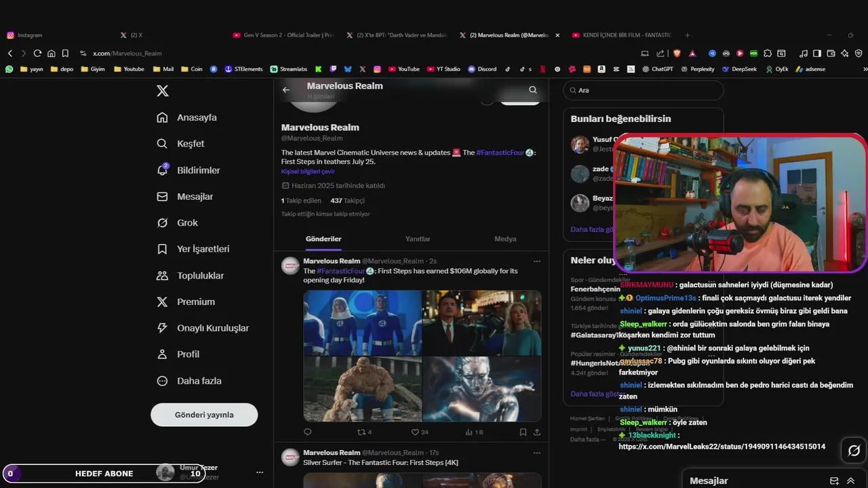The height and width of the screenshot is (488, 868).
Task: Bookmark the $106M opening day post
Action: [x=523, y=432]
